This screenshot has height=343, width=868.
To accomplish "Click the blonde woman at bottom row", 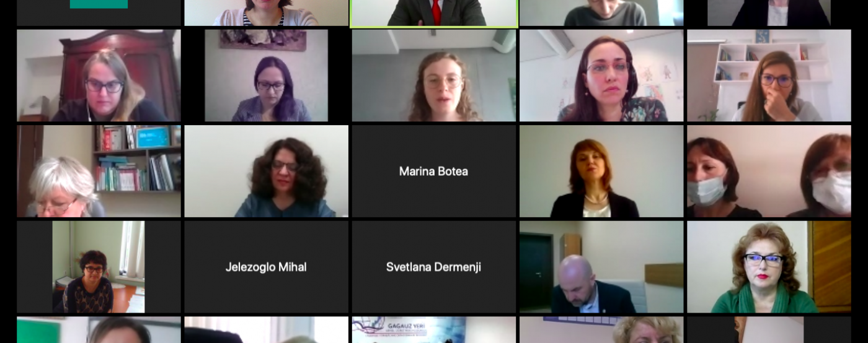I will click(x=601, y=330).
